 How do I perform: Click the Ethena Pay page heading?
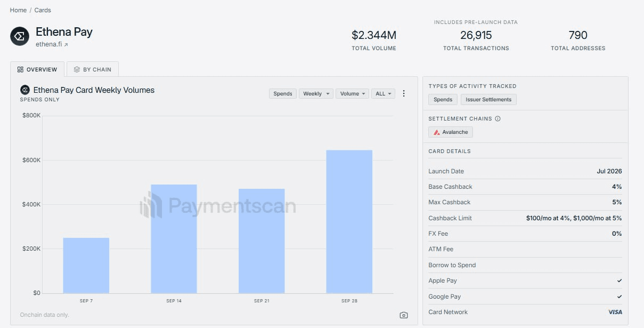point(64,32)
